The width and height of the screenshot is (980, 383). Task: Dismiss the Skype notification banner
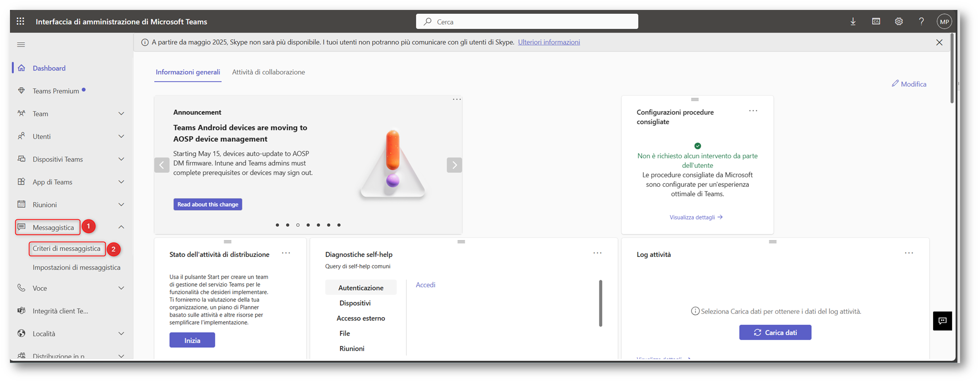point(939,42)
